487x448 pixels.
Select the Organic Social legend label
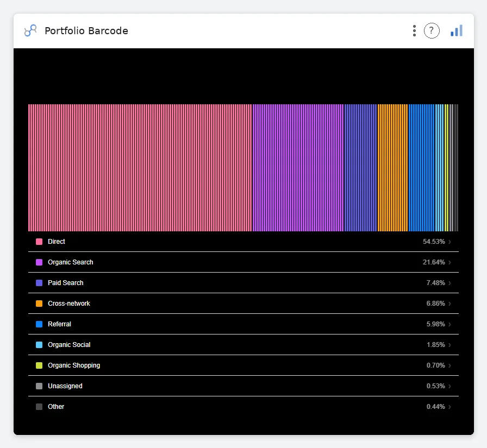point(69,345)
